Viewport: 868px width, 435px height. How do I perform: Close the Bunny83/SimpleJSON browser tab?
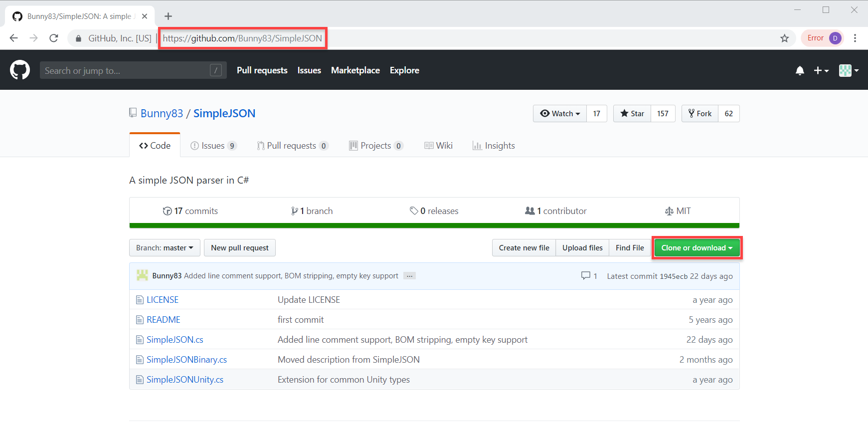(145, 16)
